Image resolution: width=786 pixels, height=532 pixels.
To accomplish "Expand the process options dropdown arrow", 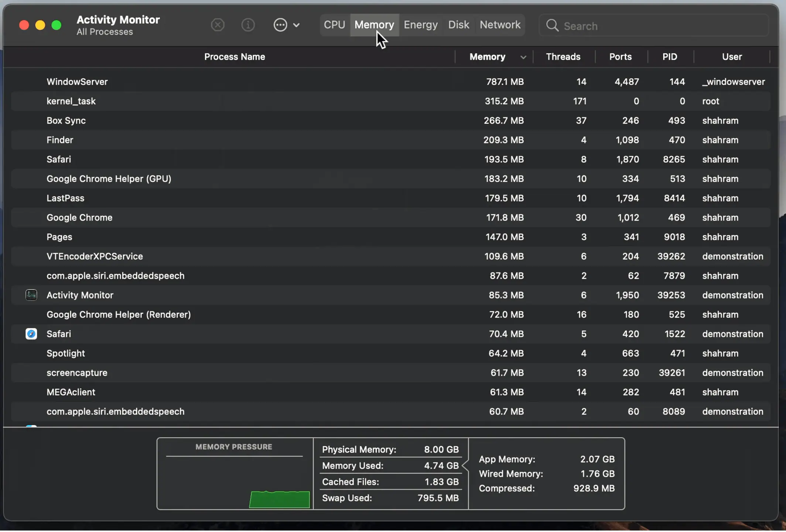I will point(296,25).
